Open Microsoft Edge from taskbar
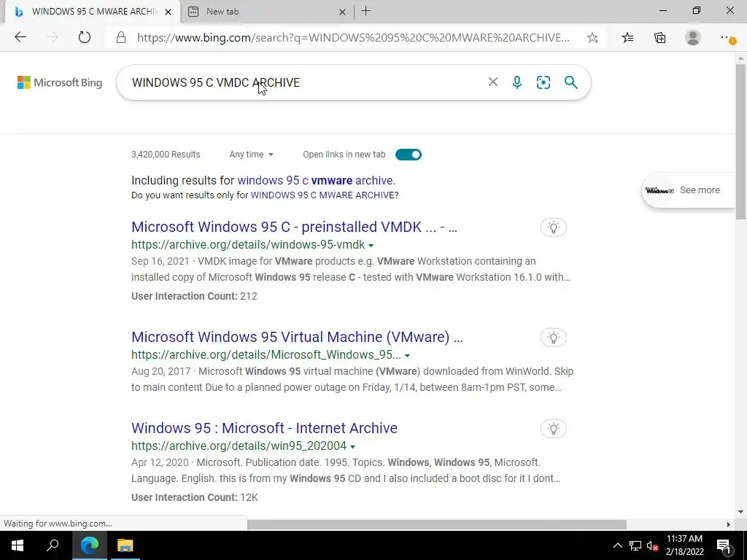 [x=90, y=545]
